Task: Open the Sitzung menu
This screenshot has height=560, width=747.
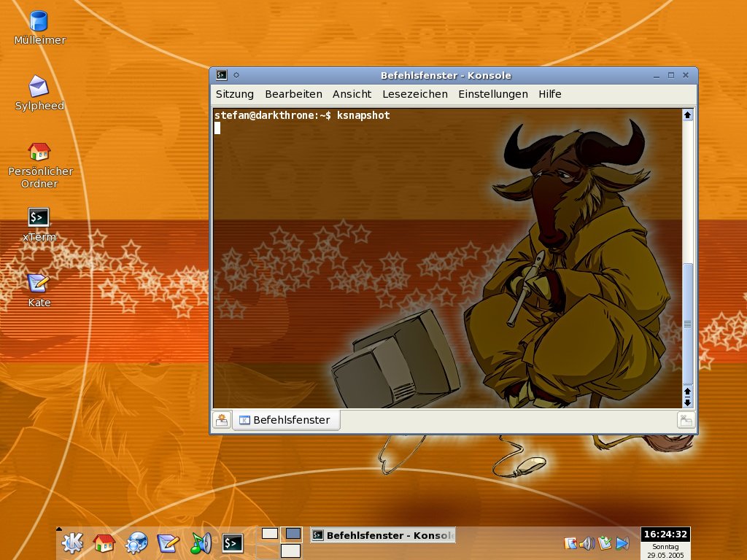Action: click(234, 94)
